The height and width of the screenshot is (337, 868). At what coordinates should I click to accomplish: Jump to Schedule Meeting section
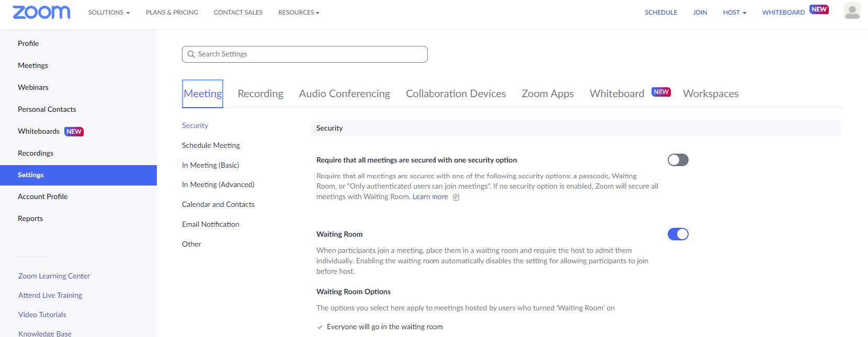211,145
